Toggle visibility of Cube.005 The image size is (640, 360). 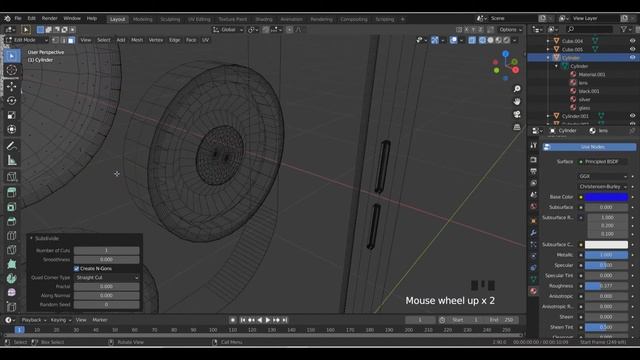pos(632,49)
